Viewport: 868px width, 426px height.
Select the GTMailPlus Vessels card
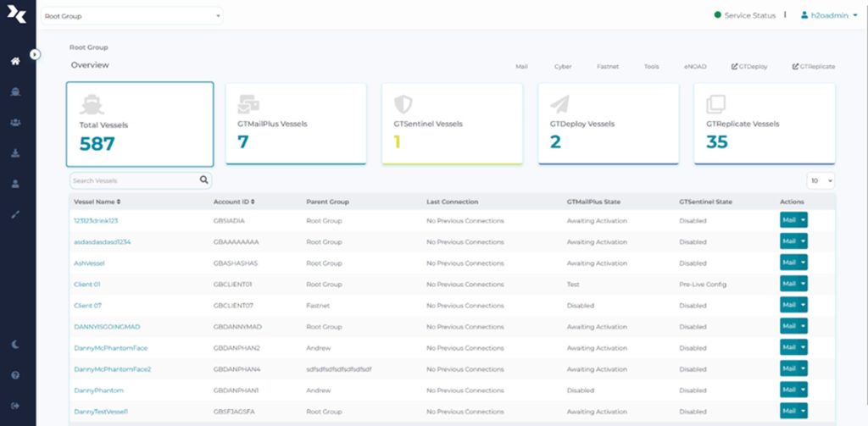point(296,124)
